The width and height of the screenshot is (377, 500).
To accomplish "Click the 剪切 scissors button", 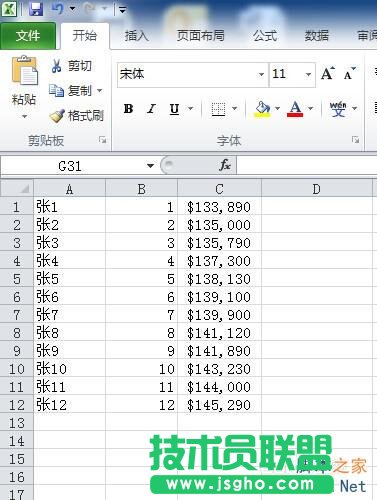I will 71,66.
